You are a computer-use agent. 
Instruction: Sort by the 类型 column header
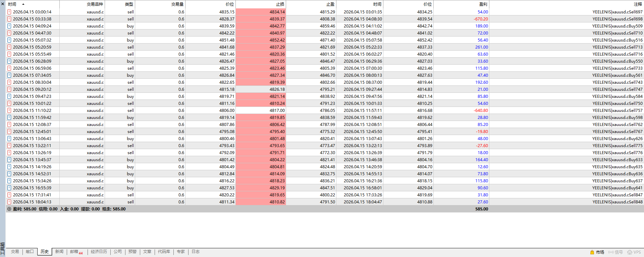click(x=120, y=4)
